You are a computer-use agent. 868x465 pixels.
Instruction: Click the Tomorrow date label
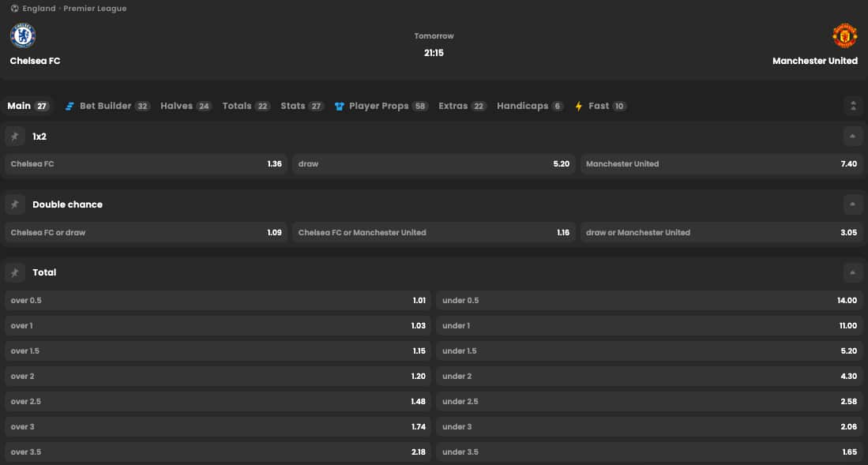pyautogui.click(x=434, y=36)
